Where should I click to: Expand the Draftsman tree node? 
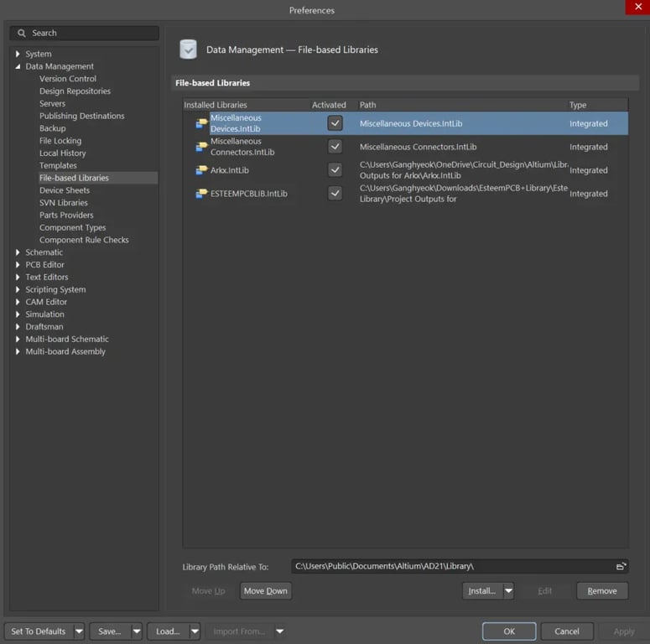tap(18, 327)
